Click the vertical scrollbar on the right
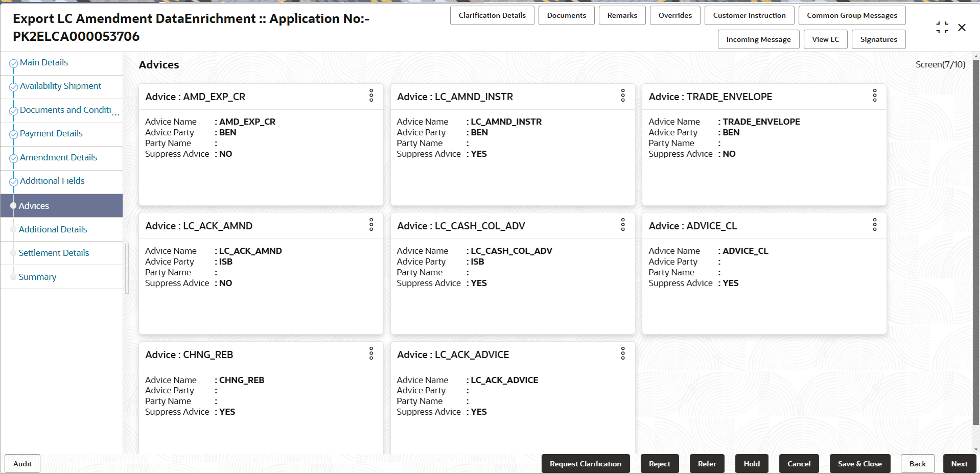 coord(976,243)
